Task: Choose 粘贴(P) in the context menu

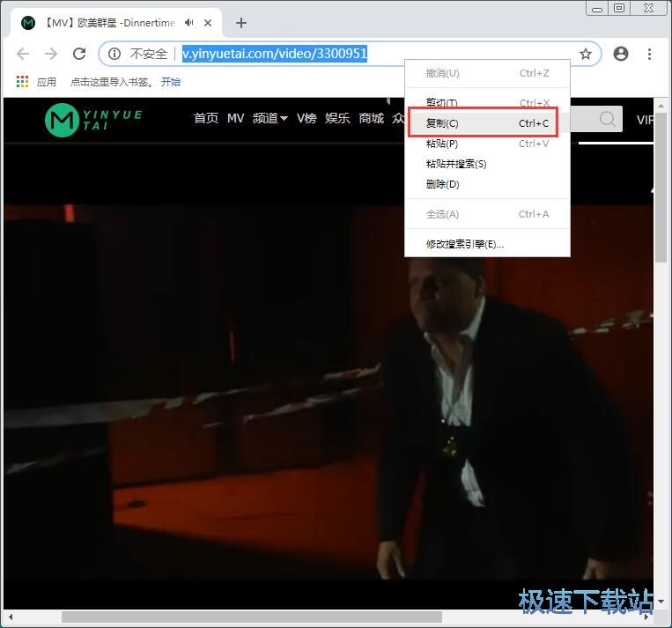Action: [487, 144]
